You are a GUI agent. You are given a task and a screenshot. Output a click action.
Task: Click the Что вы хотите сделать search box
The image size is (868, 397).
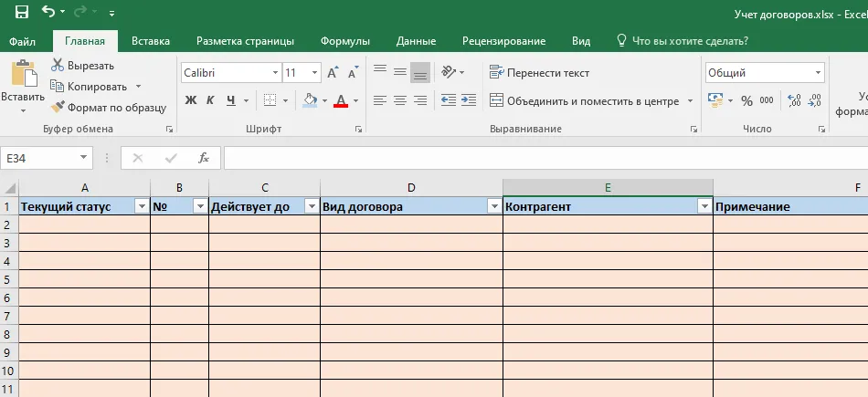tap(682, 41)
